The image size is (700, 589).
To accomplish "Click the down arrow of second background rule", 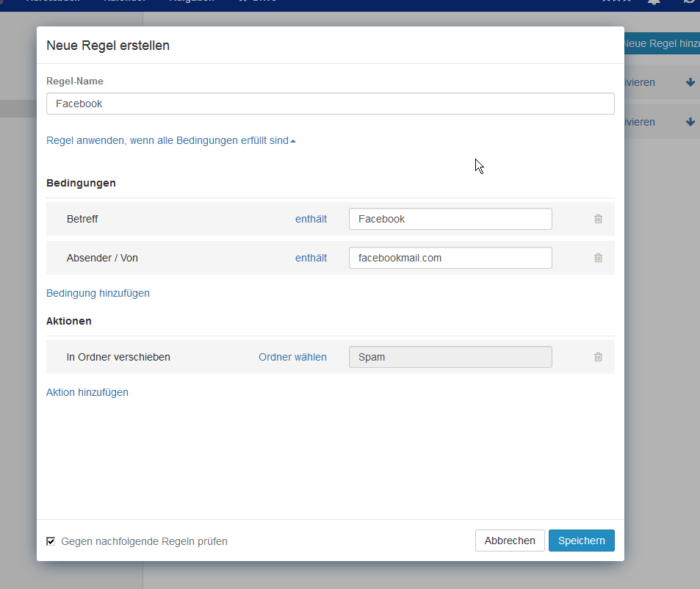I will (690, 122).
